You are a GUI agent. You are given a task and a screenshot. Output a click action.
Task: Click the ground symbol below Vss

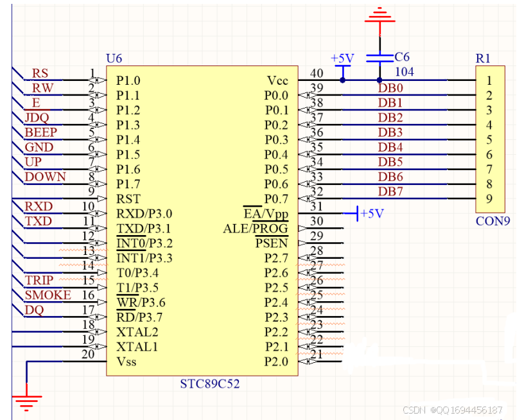coord(26,403)
